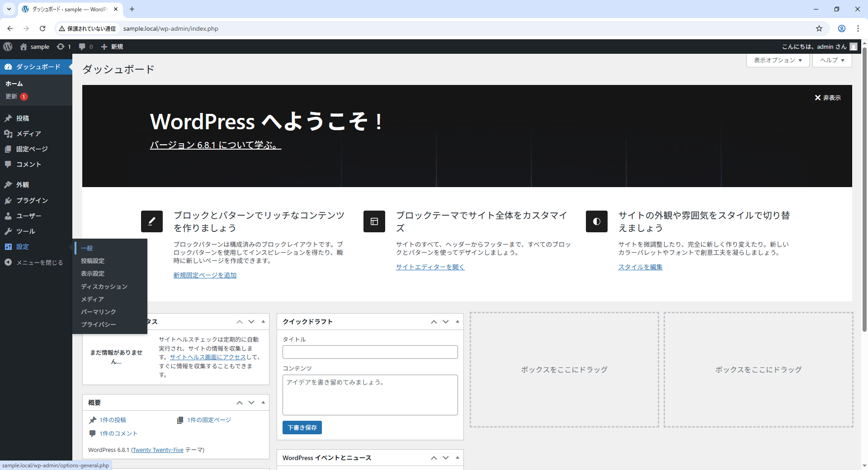The image size is (868, 470).
Task: Open a new browser tab
Action: [132, 9]
